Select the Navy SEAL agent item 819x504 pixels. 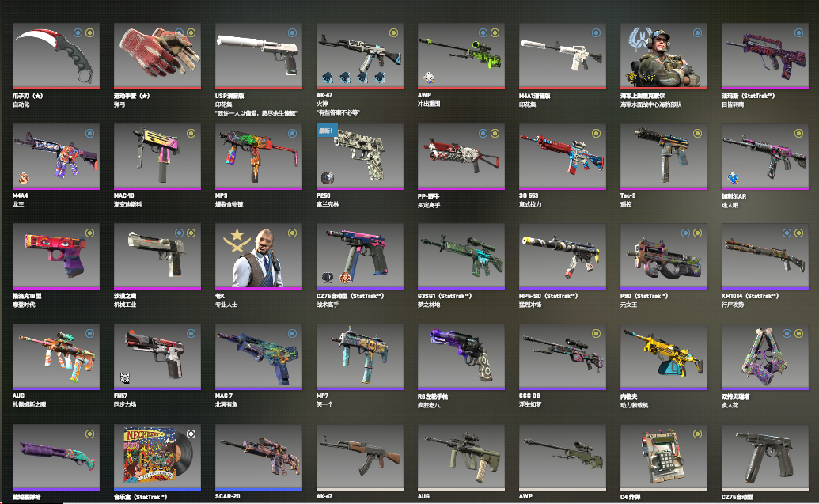pyautogui.click(x=664, y=56)
